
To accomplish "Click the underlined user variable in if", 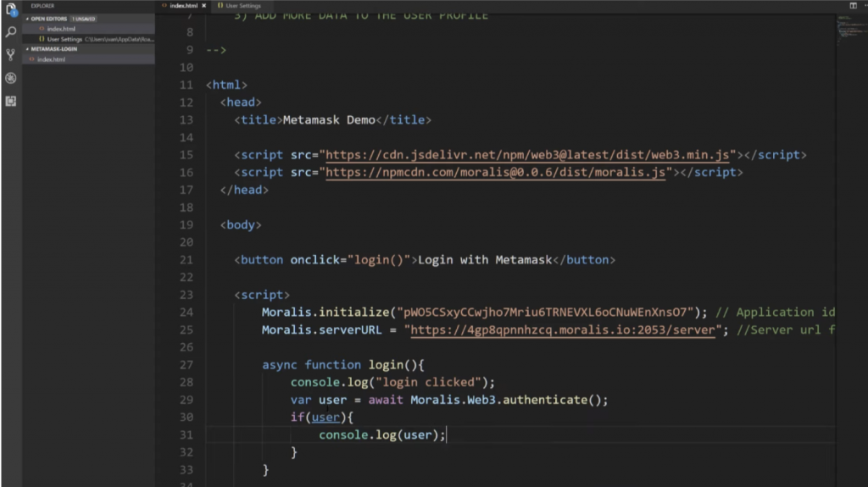I will pos(325,418).
